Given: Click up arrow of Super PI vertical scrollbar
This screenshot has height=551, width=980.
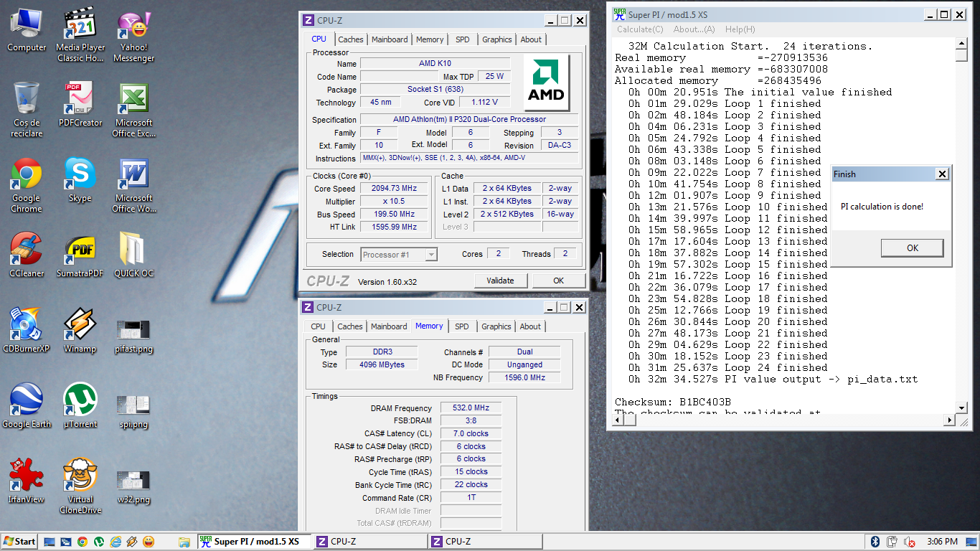Looking at the screenshot, I should point(961,44).
